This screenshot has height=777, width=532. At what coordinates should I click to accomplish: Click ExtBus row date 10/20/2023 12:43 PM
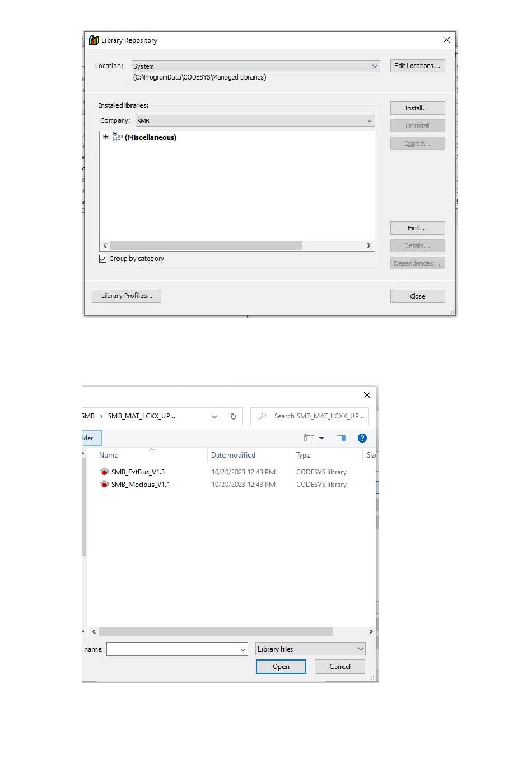pyautogui.click(x=243, y=472)
